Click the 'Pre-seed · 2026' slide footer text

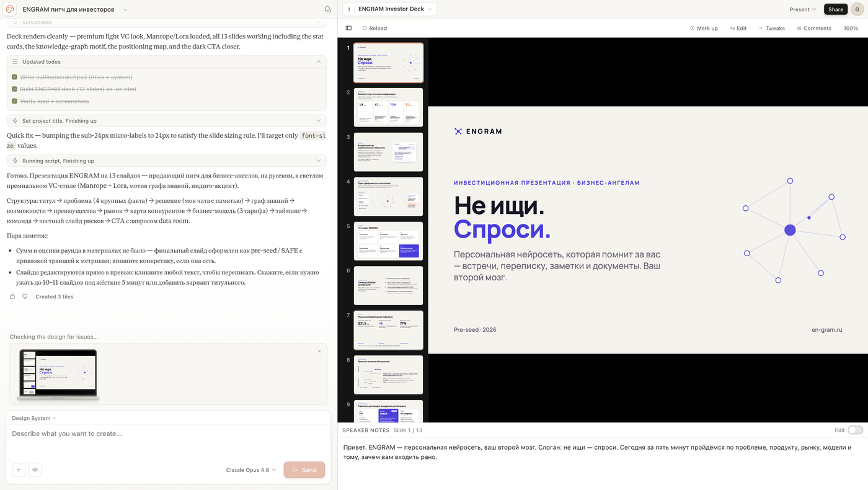click(475, 330)
